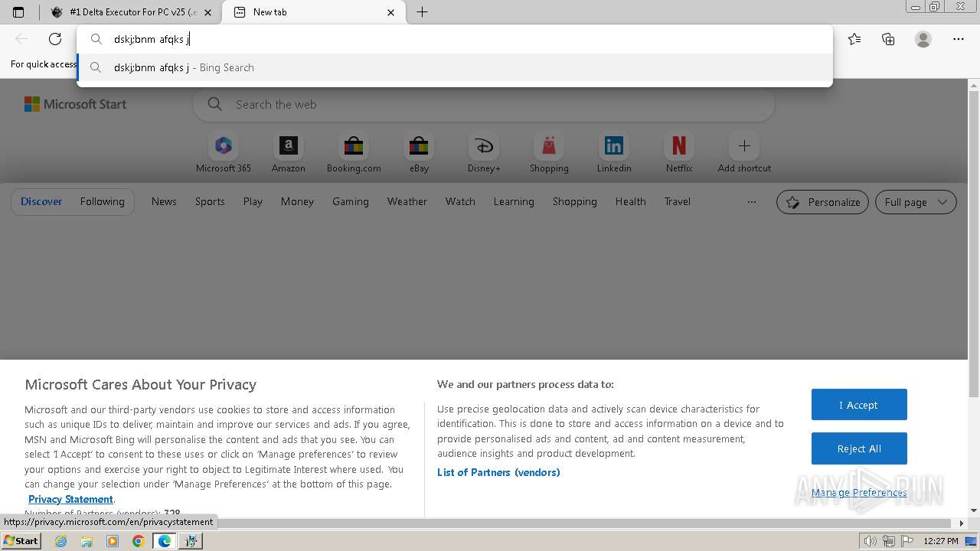The image size is (980, 551).
Task: Open the Health category
Action: tap(631, 201)
